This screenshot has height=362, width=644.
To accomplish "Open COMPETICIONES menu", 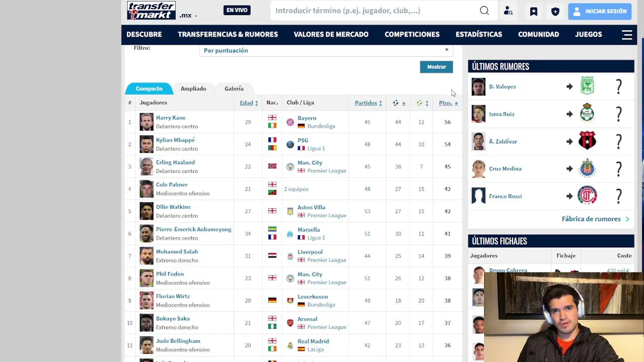I will click(412, 35).
